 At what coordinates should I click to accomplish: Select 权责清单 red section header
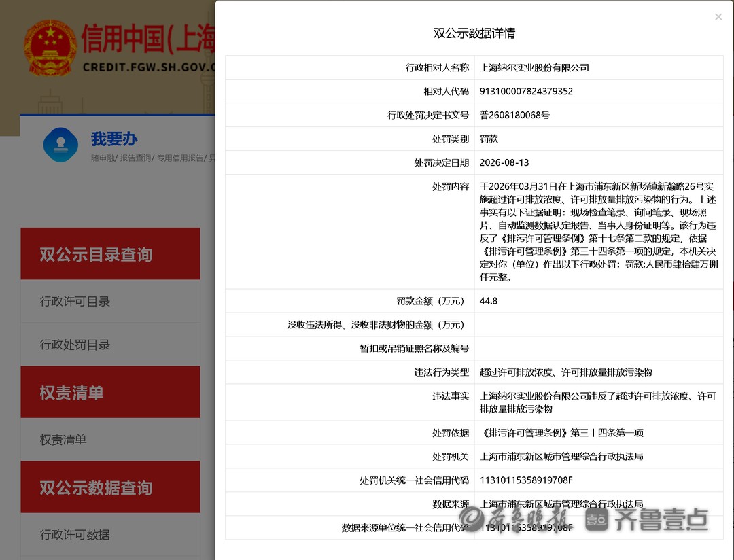(111, 392)
